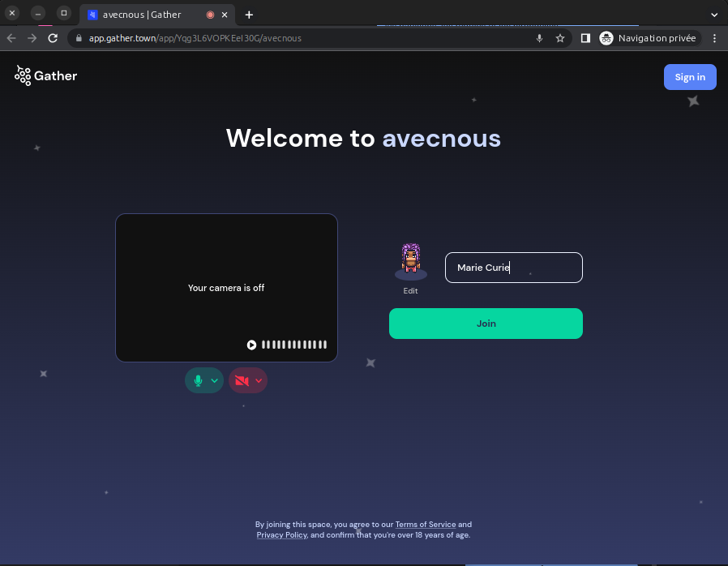Expand microphone device options chevron
Viewport: 728px width, 566px height.
point(215,380)
